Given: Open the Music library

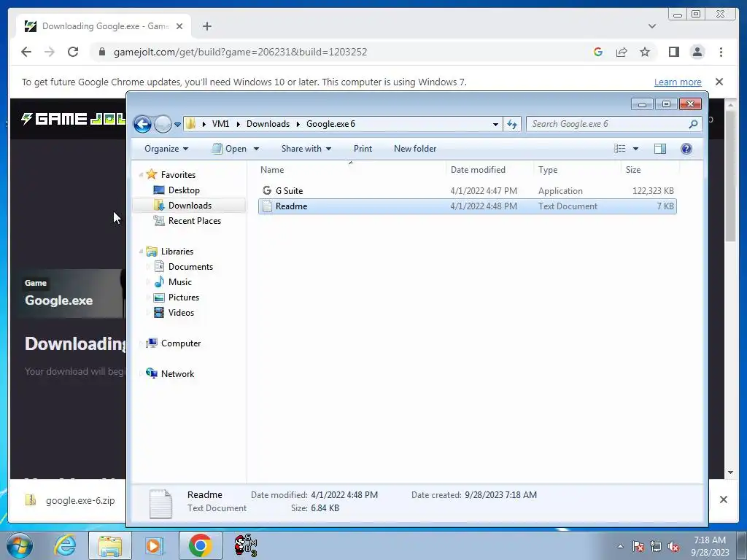Looking at the screenshot, I should coord(179,282).
